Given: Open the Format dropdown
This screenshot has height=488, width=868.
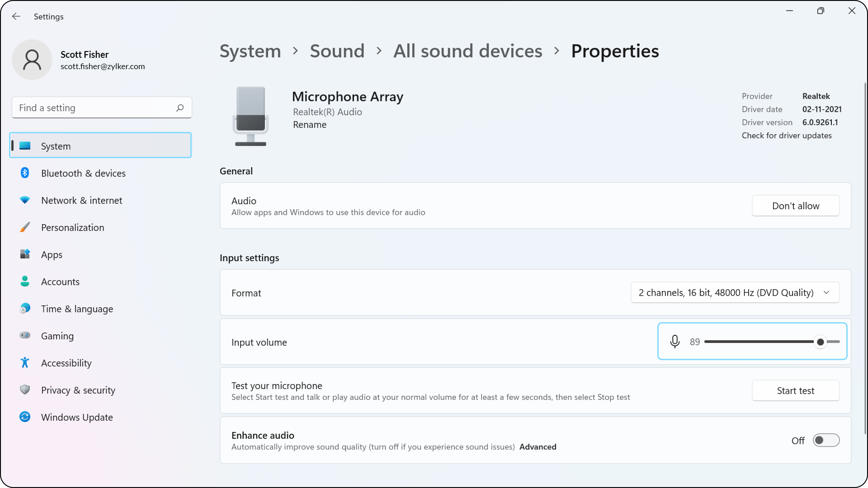Looking at the screenshot, I should (x=735, y=292).
